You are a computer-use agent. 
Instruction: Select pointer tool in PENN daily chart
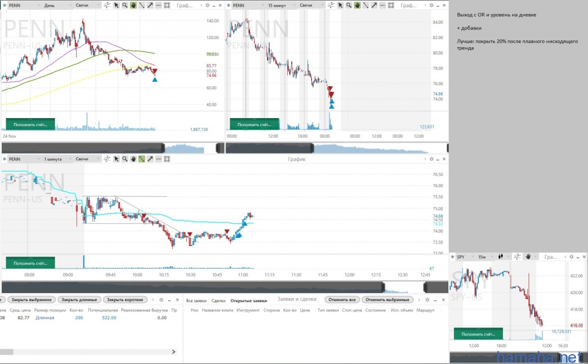pyautogui.click(x=116, y=6)
